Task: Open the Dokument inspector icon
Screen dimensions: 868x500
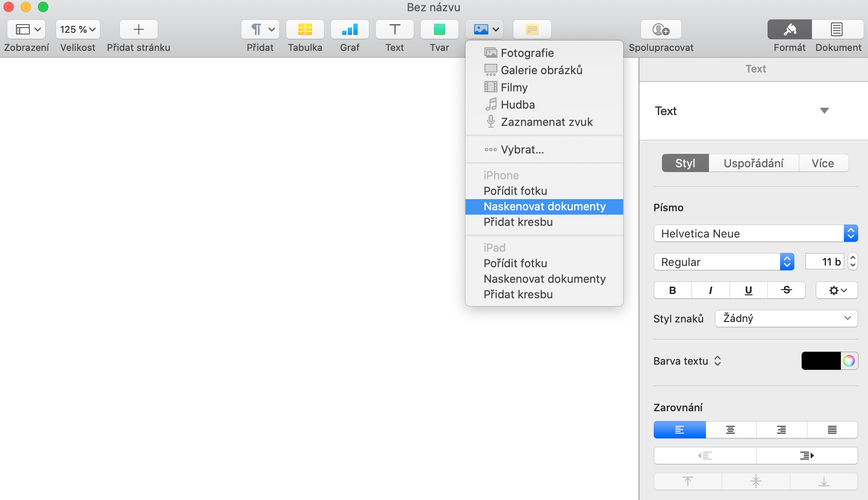Action: (837, 29)
